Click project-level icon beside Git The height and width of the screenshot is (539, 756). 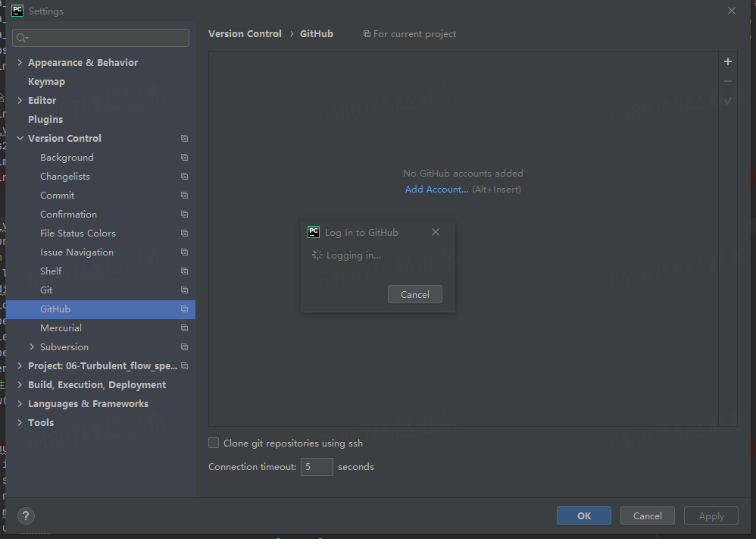click(x=184, y=290)
